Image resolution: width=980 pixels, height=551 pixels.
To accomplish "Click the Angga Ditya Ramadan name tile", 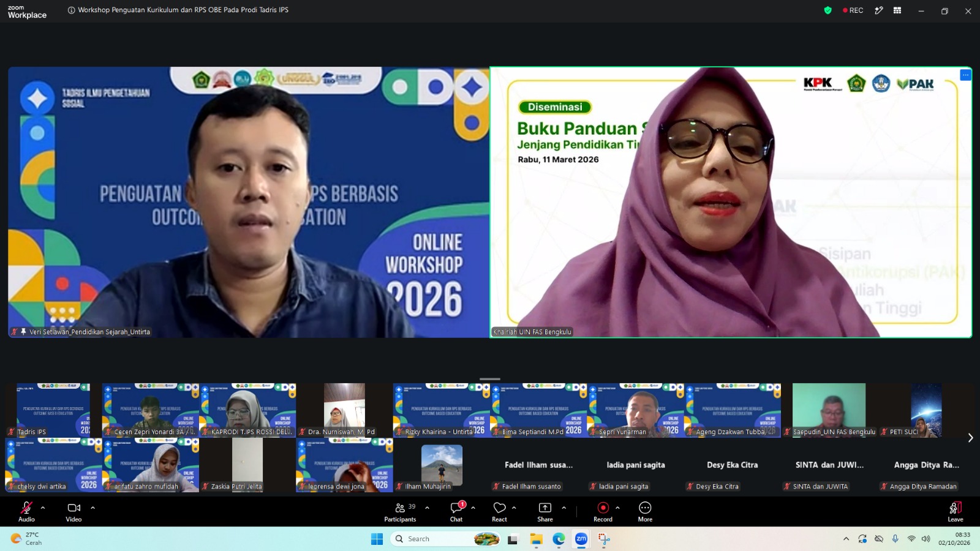I will pos(927,465).
